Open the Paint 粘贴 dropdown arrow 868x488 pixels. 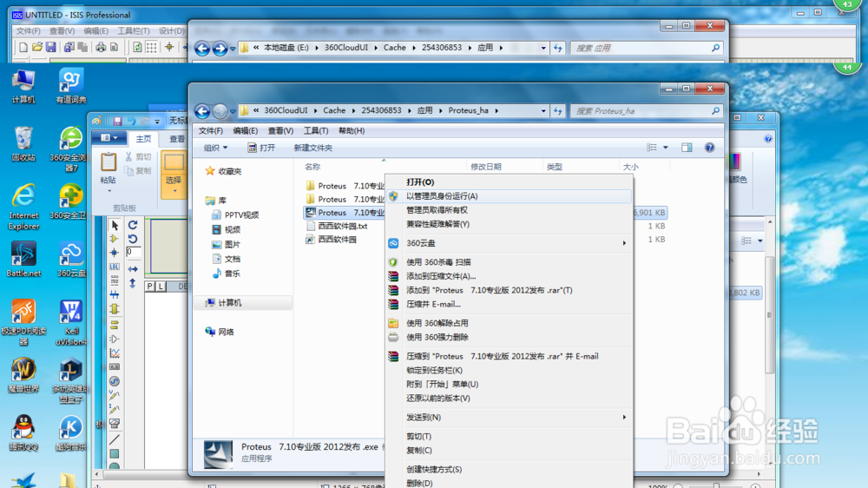pos(108,191)
